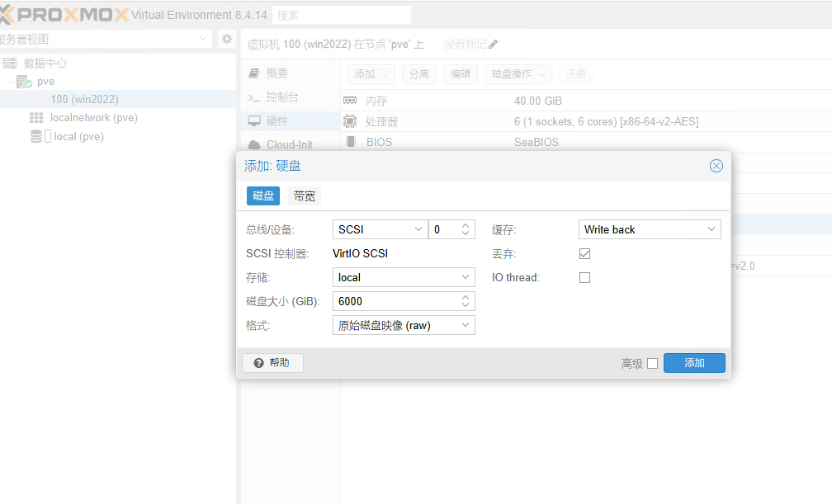Image resolution: width=832 pixels, height=504 pixels.
Task: Select the 磁盘 (Disk) tab
Action: 263,196
